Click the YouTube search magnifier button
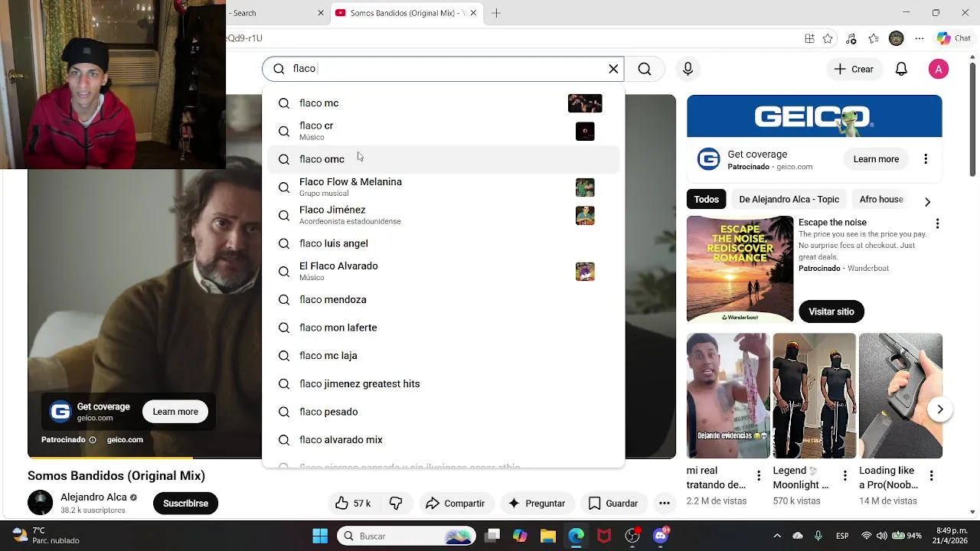This screenshot has width=980, height=551. pos(645,69)
